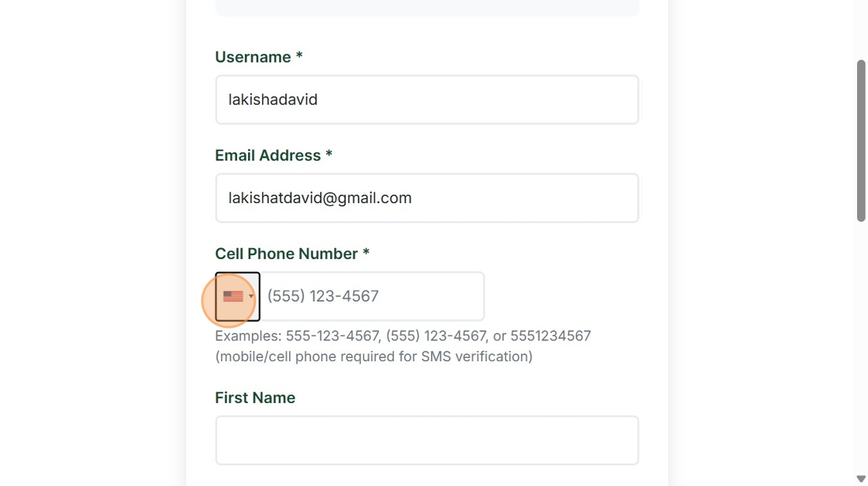Viewport: 868px width, 486px height.
Task: Expand the country code dropdown arrow
Action: coord(251,296)
